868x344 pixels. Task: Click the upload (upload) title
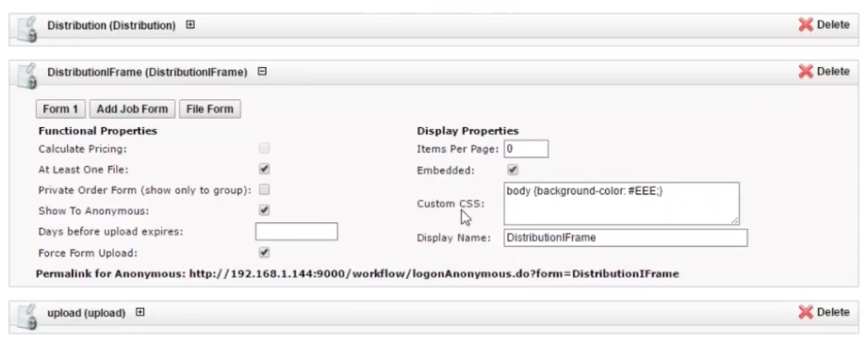coord(87,313)
